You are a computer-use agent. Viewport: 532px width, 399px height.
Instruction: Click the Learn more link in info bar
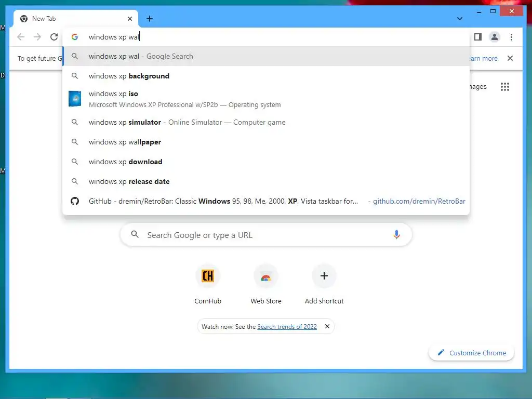[483, 58]
